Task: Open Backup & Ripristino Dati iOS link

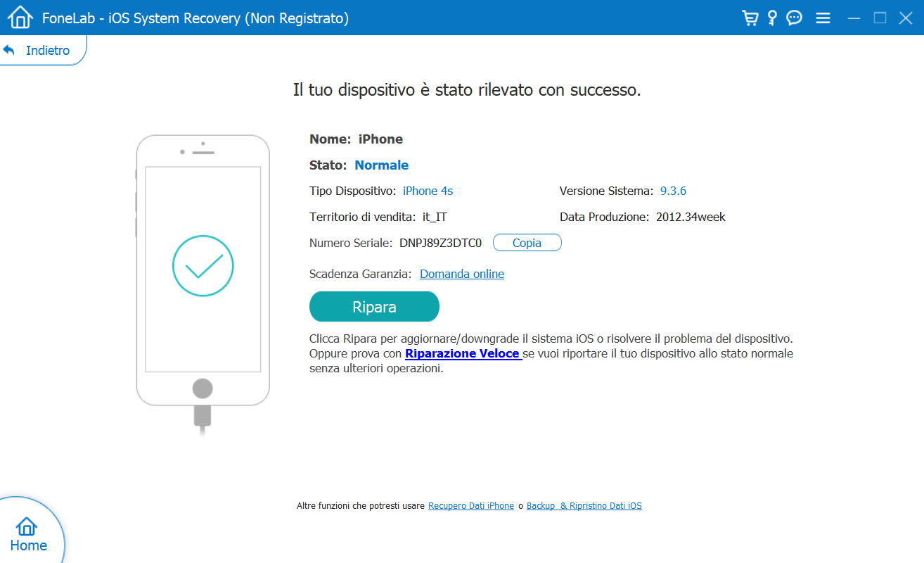Action: (584, 506)
